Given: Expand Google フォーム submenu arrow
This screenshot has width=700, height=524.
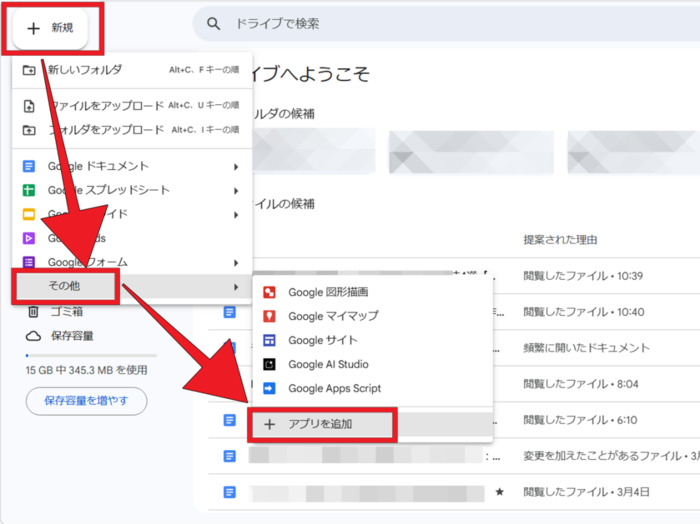Looking at the screenshot, I should point(236,263).
